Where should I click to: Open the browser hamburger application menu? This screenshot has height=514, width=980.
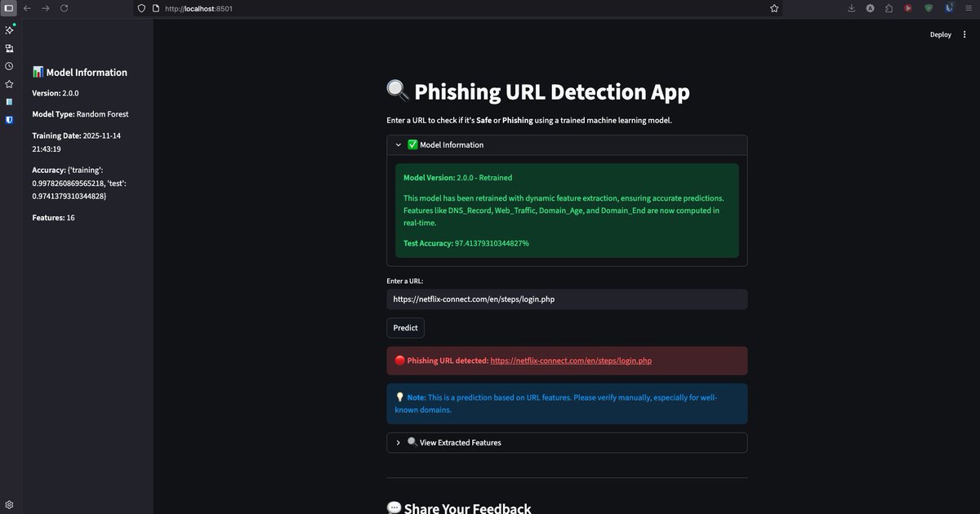point(967,7)
